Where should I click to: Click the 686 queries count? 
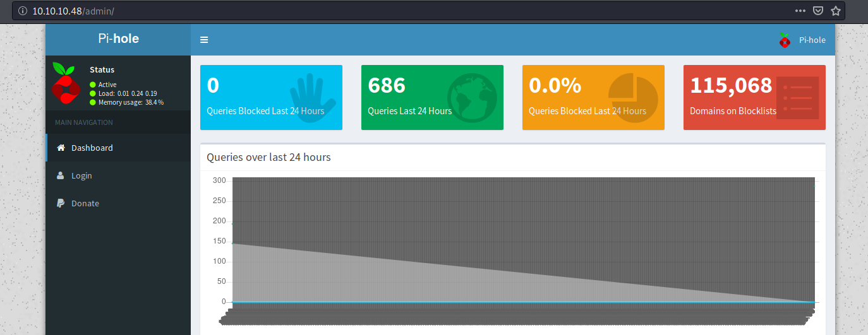(387, 85)
